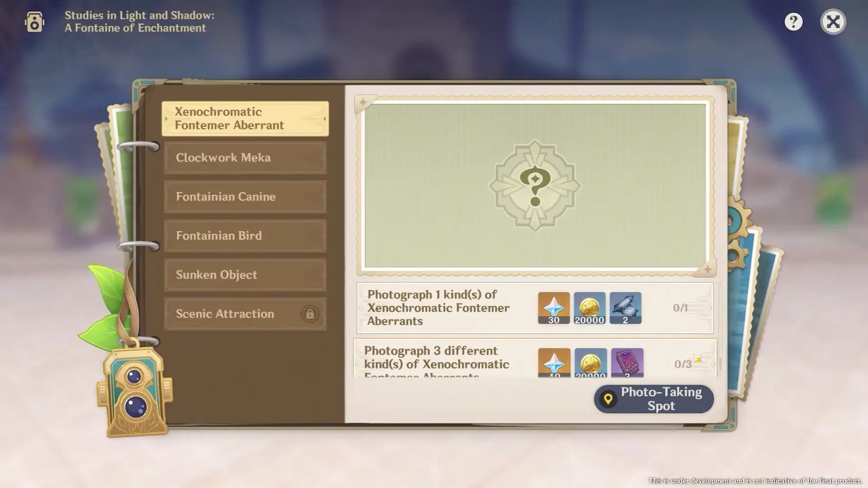868x488 pixels.
Task: Inspect the 20000 Mora reward in first task
Action: (589, 308)
